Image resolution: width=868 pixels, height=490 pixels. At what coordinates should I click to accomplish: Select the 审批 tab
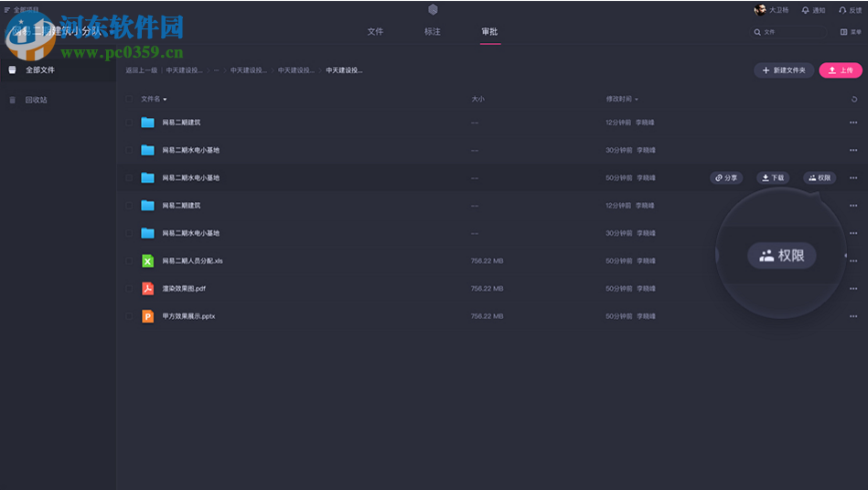(489, 31)
